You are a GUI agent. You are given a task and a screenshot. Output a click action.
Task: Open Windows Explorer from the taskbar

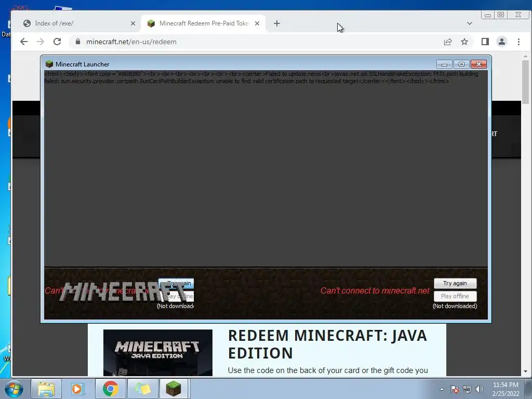coord(46,389)
